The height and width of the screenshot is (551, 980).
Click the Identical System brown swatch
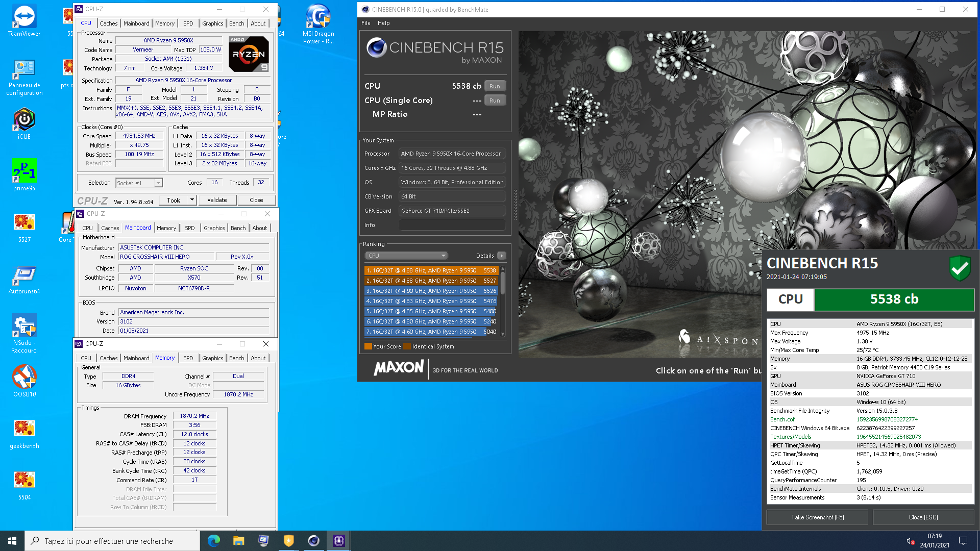coord(407,346)
